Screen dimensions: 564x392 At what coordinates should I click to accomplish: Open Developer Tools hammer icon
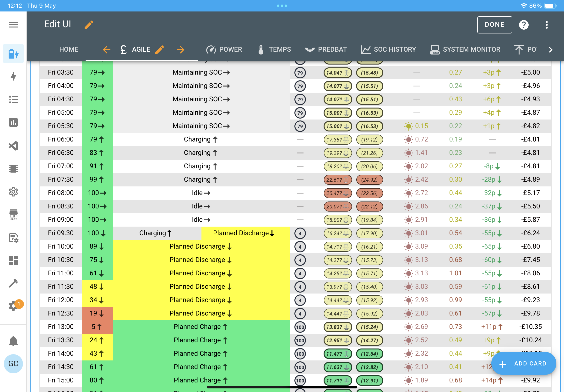tap(13, 283)
